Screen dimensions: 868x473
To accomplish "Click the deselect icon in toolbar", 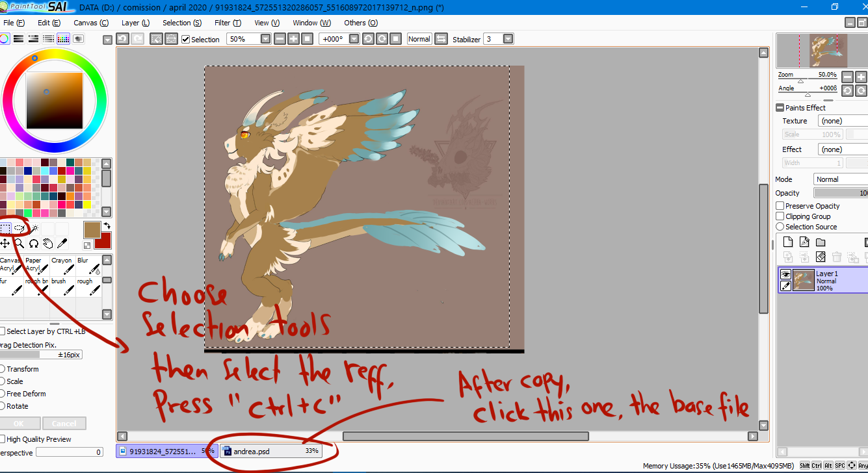I will point(156,39).
